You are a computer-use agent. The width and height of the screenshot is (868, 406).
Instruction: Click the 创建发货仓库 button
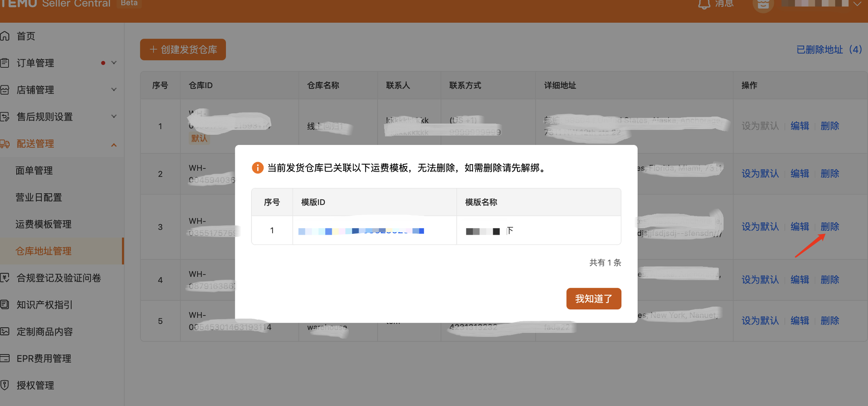(x=183, y=50)
